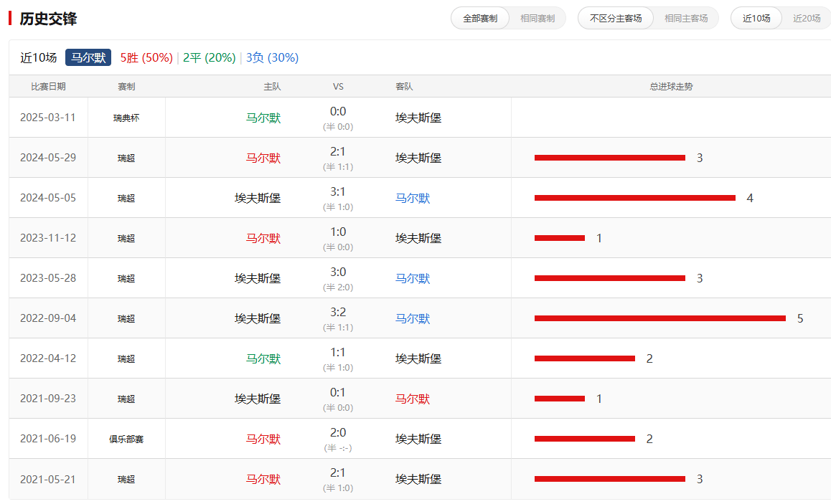Click the 3:2 score of 2022-09-04

[338, 313]
